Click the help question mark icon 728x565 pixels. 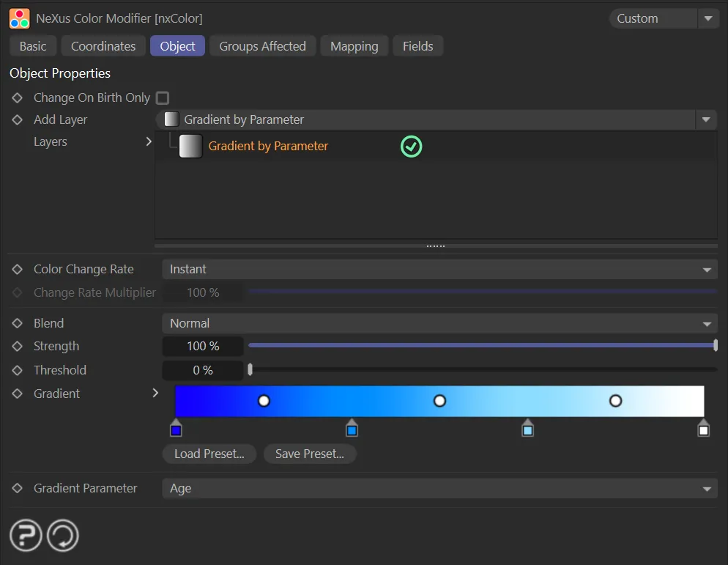pos(26,536)
